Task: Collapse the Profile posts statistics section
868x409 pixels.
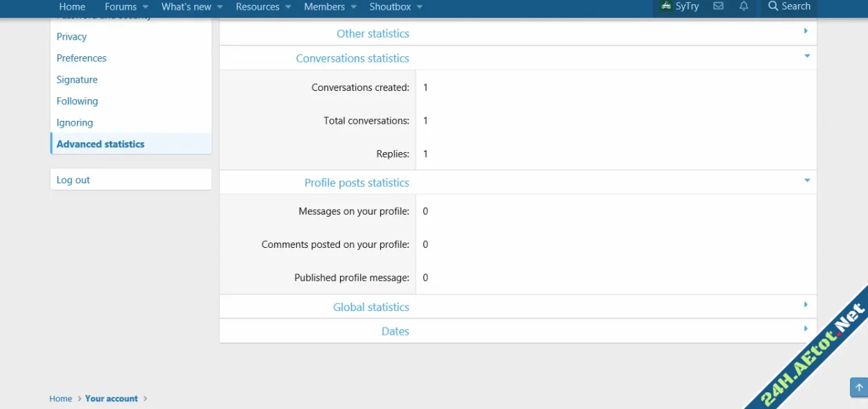Action: (x=806, y=181)
